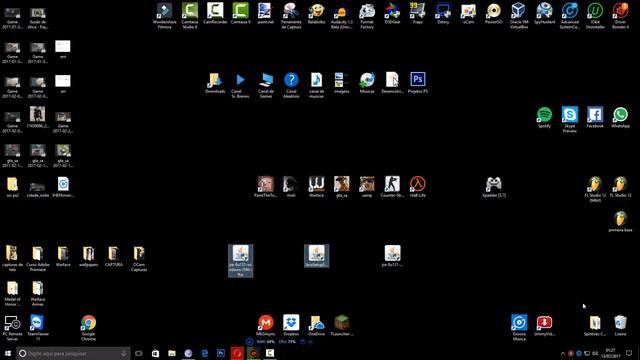Open Ferramenta de Captura shortcut
Viewport: 640px width, 360px height.
291,16
